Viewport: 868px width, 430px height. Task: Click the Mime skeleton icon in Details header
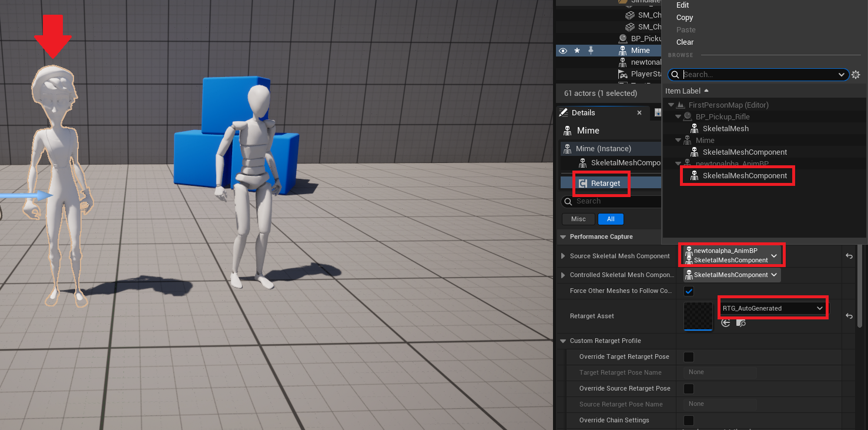pyautogui.click(x=567, y=131)
